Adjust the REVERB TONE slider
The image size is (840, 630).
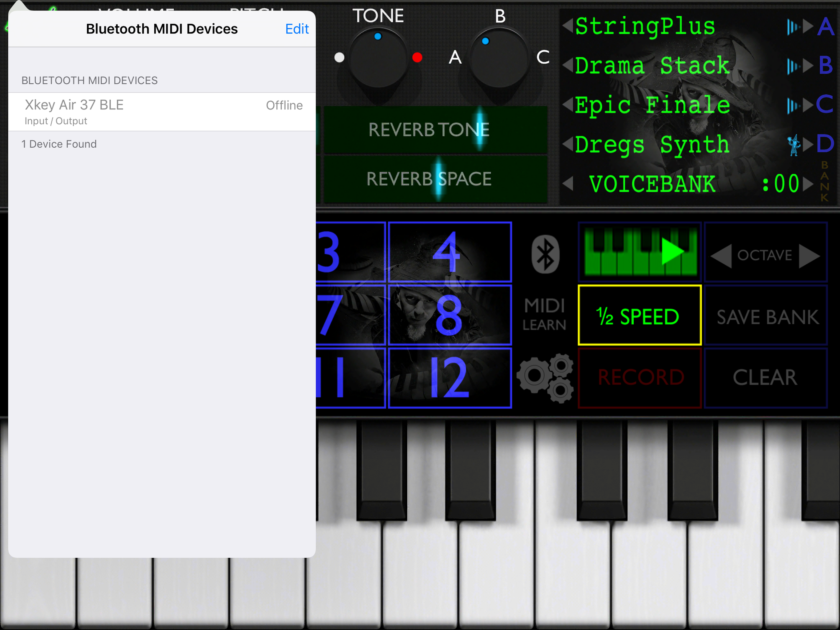click(x=480, y=130)
